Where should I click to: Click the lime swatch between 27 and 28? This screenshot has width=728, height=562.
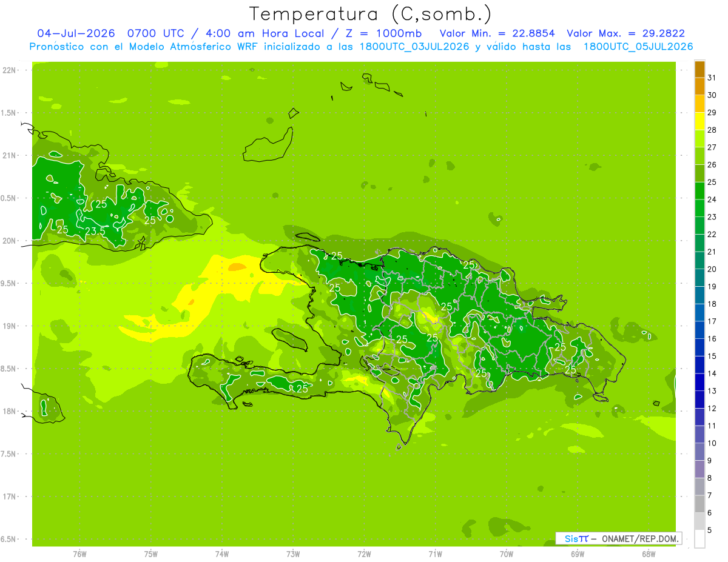point(699,138)
